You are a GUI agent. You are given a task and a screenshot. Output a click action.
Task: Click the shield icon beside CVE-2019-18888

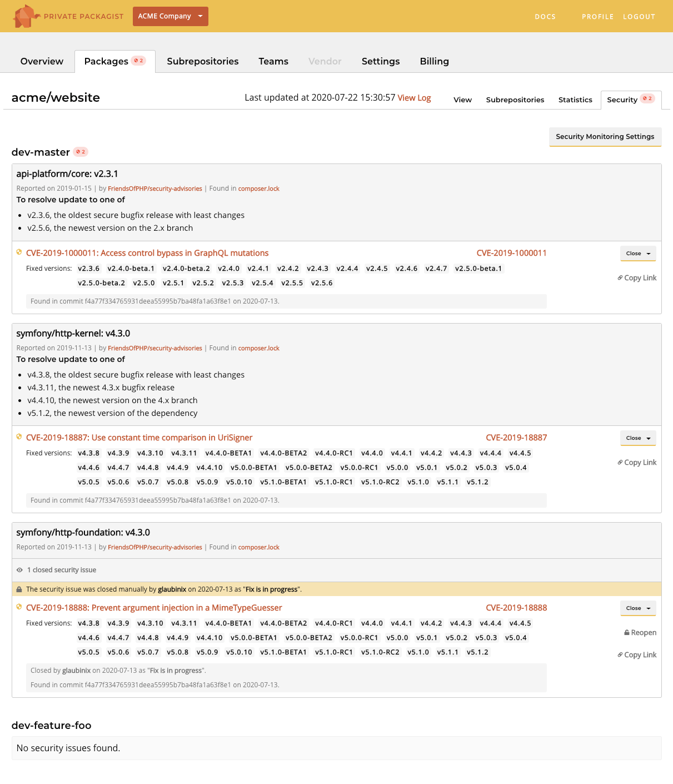pyautogui.click(x=19, y=607)
